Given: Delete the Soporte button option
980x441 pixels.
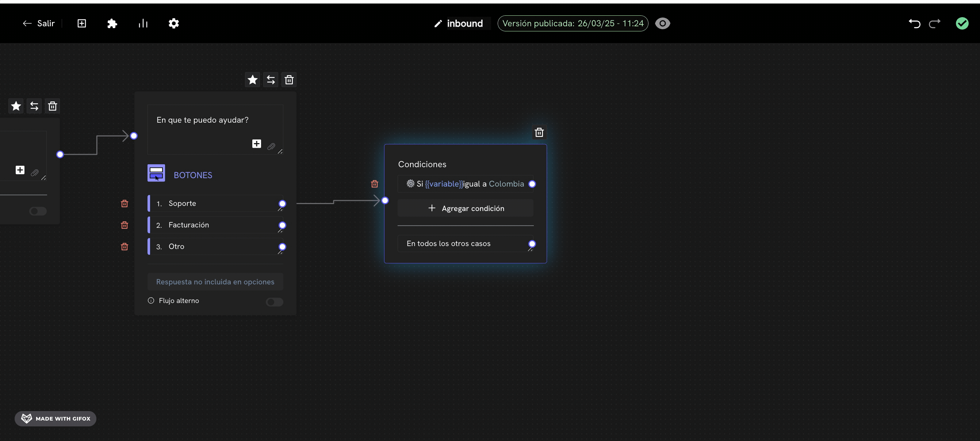Looking at the screenshot, I should 125,204.
